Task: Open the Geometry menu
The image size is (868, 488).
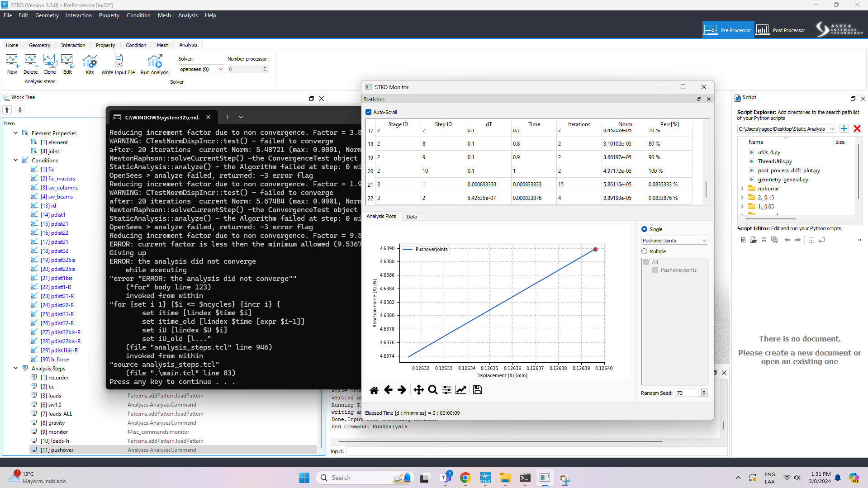Action: (47, 15)
